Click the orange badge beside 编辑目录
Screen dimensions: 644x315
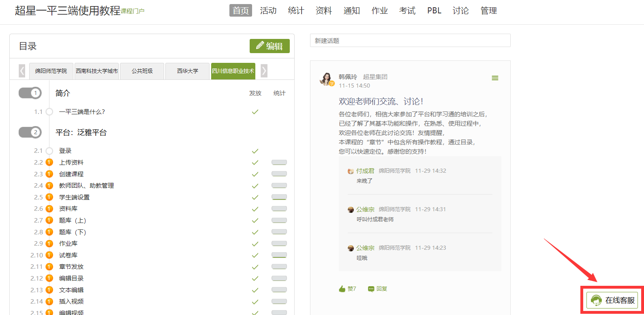click(49, 278)
